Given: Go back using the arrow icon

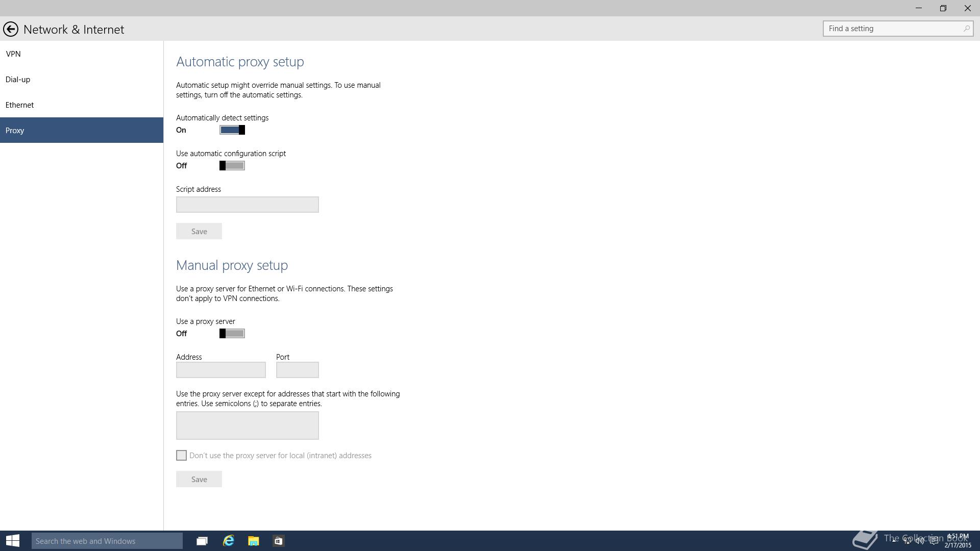Looking at the screenshot, I should 10,29.
